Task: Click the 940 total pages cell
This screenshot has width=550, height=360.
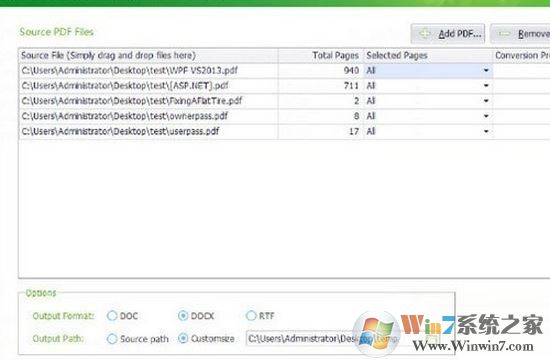Action: click(x=321, y=71)
